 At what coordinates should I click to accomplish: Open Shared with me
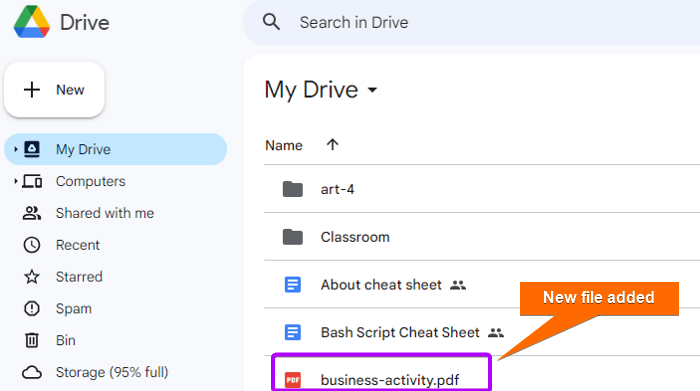(105, 213)
